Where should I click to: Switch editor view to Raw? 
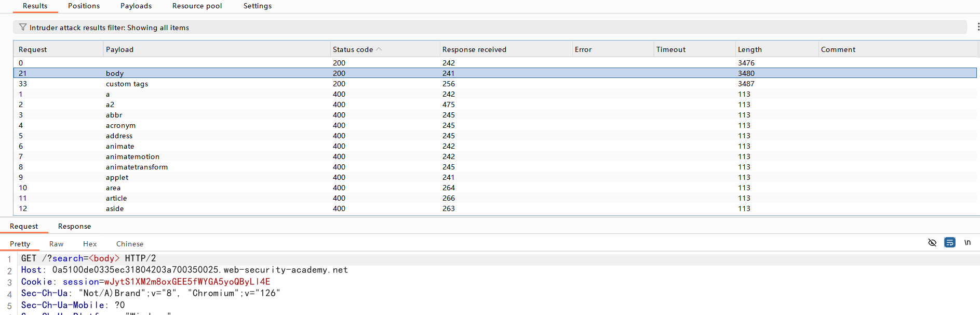coord(56,244)
